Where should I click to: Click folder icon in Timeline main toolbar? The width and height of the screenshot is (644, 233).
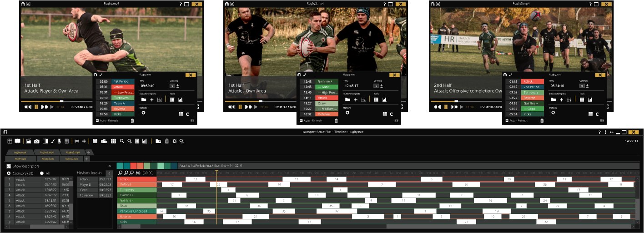pyautogui.click(x=158, y=141)
